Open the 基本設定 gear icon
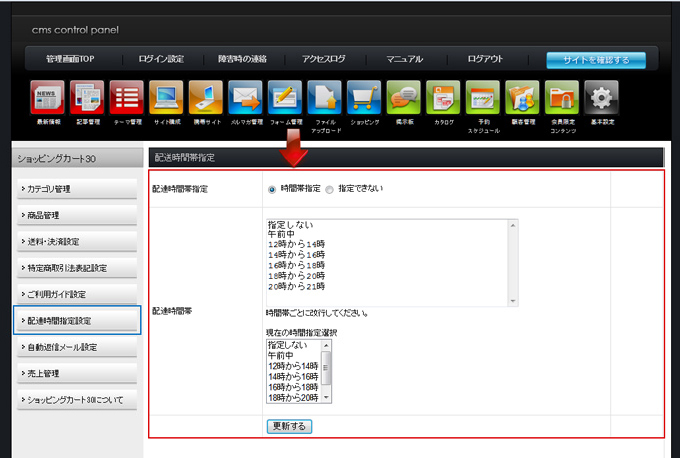The height and width of the screenshot is (458, 680). [601, 98]
